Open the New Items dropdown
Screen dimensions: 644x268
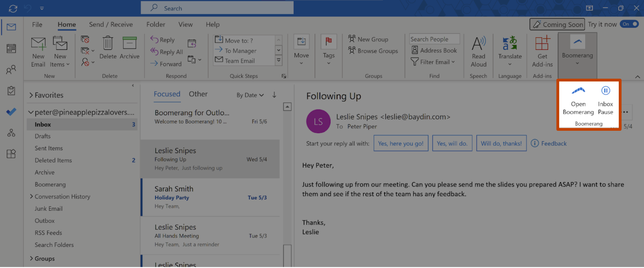coord(60,52)
